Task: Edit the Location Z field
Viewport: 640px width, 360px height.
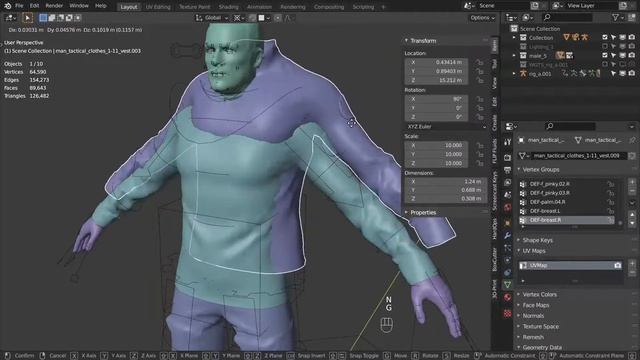Action: pos(436,80)
